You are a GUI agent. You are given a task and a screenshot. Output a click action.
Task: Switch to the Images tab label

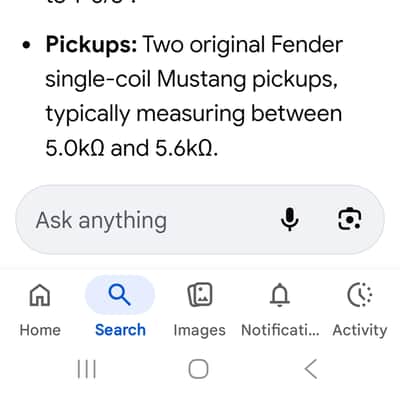point(200,331)
